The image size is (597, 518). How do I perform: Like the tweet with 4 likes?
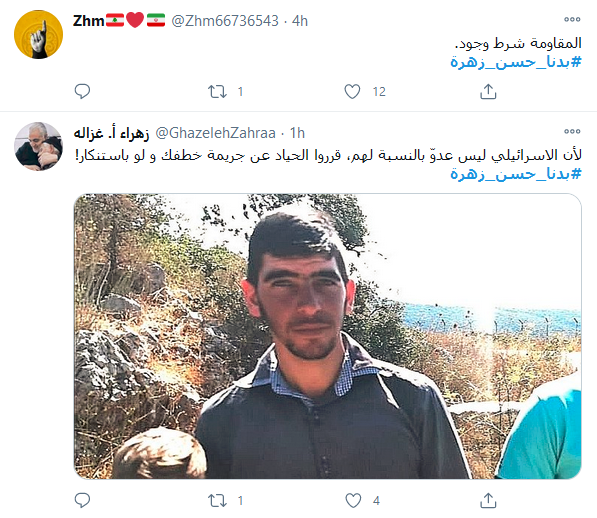click(x=353, y=500)
